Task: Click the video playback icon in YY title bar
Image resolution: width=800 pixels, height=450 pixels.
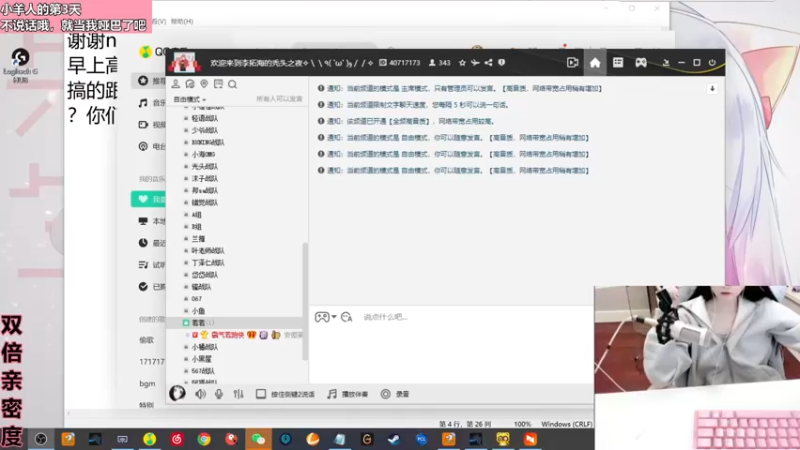Action: [572, 63]
